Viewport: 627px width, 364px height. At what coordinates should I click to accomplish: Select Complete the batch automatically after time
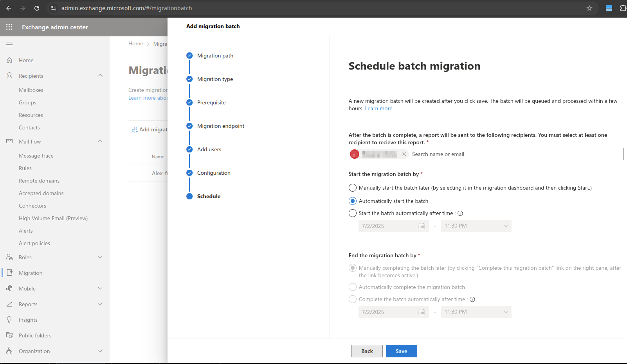point(353,299)
